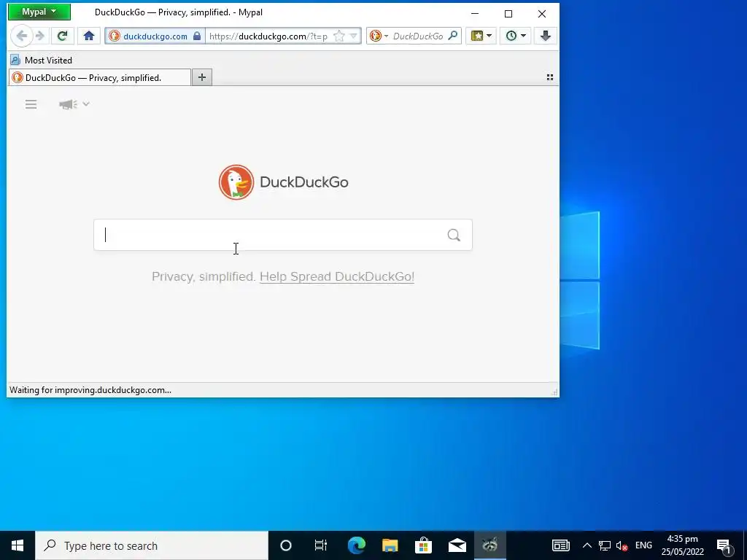The image size is (747, 560).
Task: Switch input language via ENG indicator
Action: (x=643, y=545)
